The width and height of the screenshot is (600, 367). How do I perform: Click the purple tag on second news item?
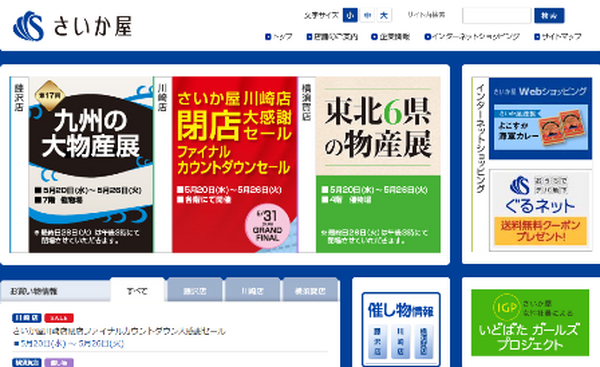tap(59, 362)
